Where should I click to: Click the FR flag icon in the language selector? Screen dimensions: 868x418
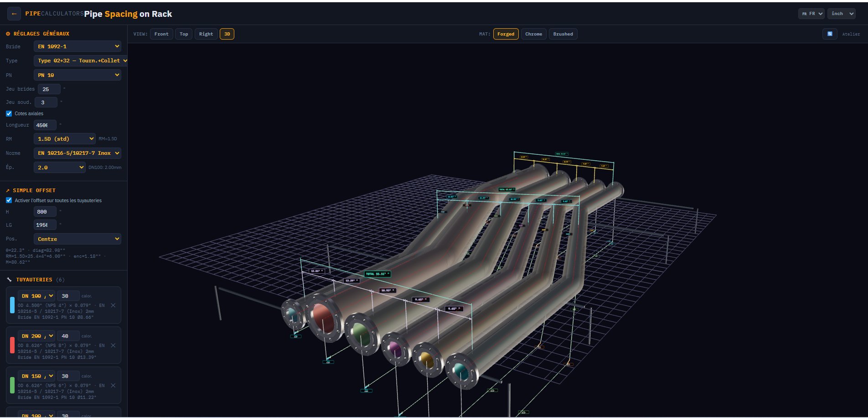coord(804,14)
